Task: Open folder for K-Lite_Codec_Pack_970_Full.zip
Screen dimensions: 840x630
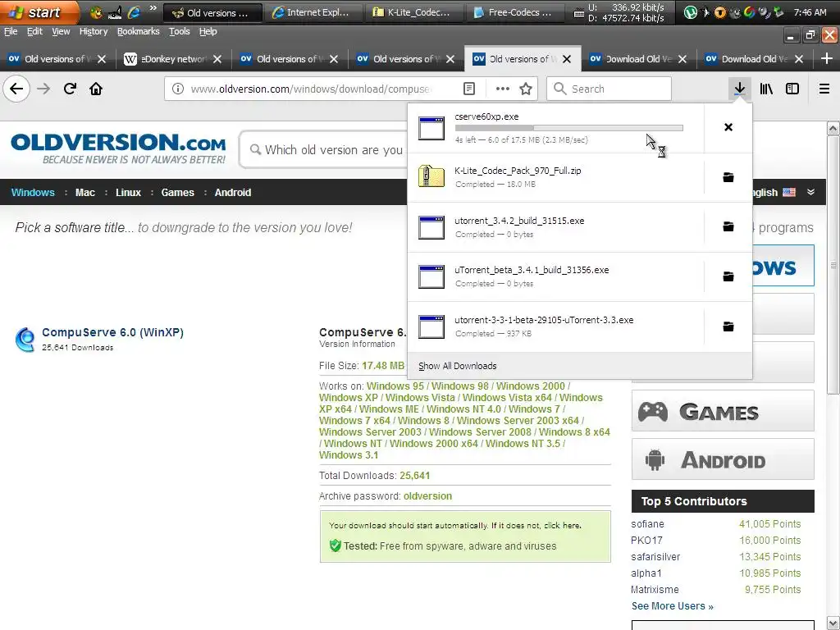Action: tap(728, 177)
